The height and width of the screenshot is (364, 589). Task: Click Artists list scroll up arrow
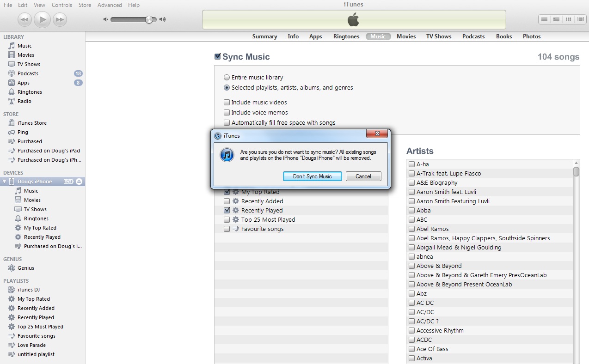point(576,163)
